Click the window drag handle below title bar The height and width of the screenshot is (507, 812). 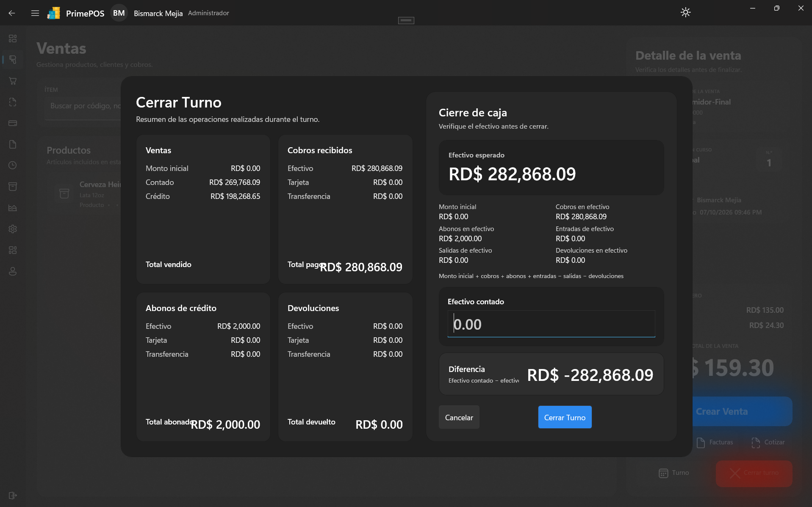tap(406, 20)
